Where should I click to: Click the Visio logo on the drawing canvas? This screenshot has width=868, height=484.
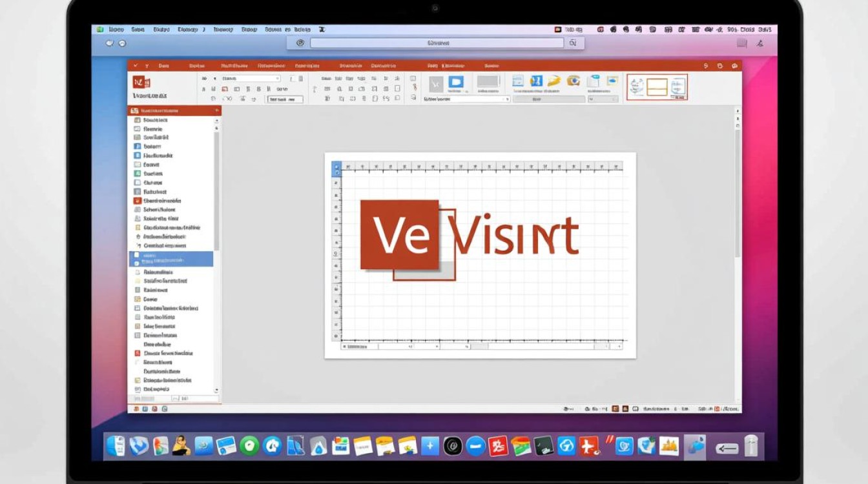(x=399, y=235)
